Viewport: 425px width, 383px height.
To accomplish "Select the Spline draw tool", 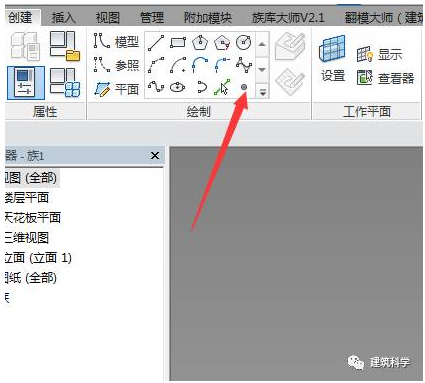I will point(156,87).
